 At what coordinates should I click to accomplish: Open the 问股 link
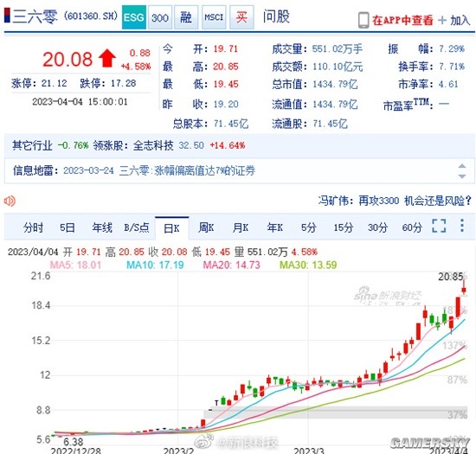click(276, 16)
